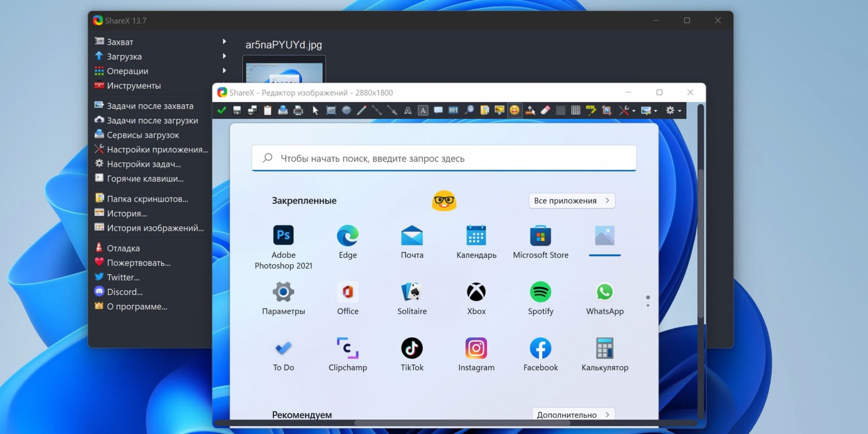Save the image with the floppy disk icon
The width and height of the screenshot is (868, 434).
pos(237,110)
